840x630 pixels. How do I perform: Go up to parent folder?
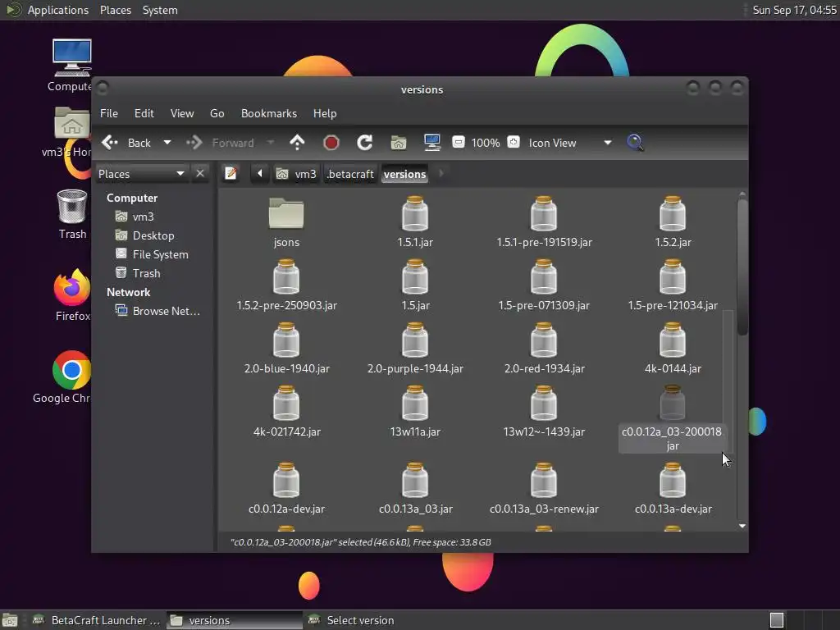coord(297,143)
